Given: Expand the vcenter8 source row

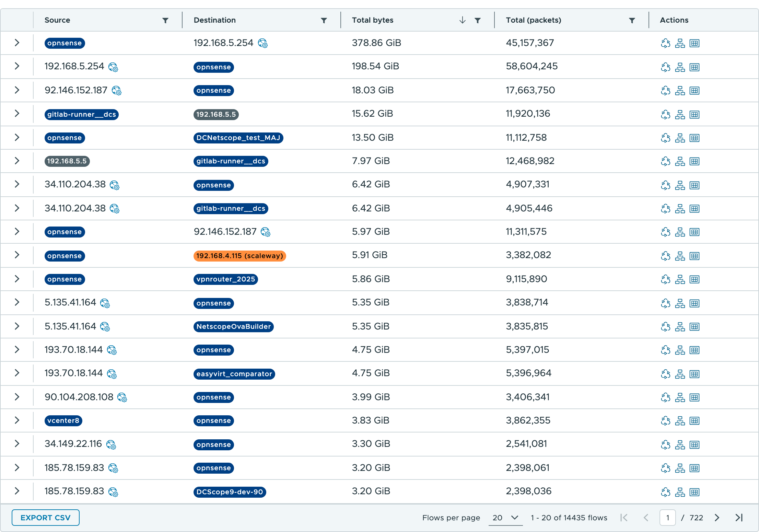Looking at the screenshot, I should click(17, 420).
